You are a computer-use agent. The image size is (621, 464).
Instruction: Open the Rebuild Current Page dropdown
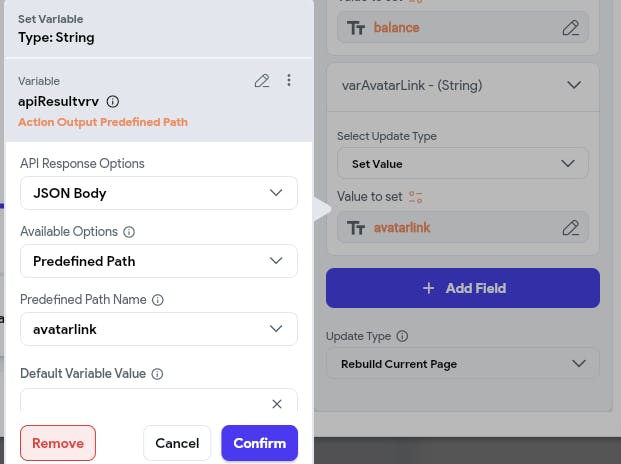coord(462,364)
